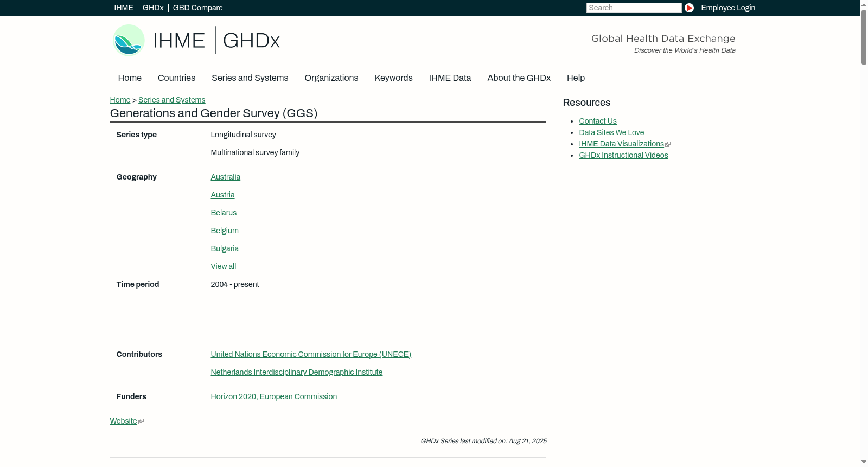Click the IHME | GHDx header wordmark

click(216, 41)
